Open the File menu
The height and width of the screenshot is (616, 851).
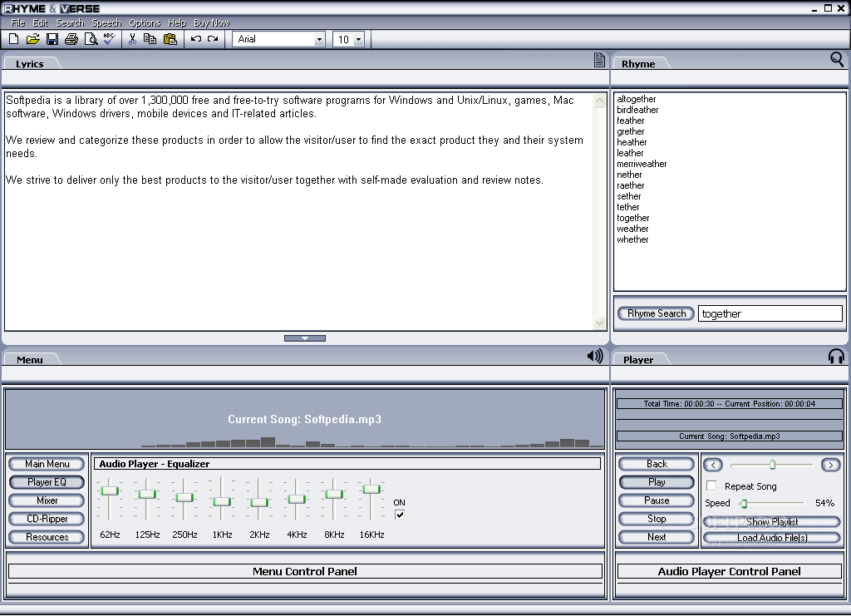[18, 22]
